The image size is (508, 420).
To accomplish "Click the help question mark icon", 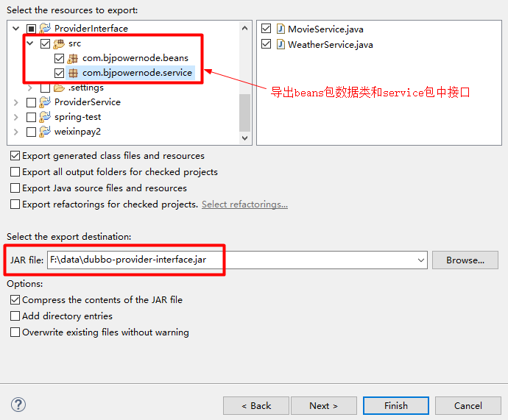I will point(18,405).
